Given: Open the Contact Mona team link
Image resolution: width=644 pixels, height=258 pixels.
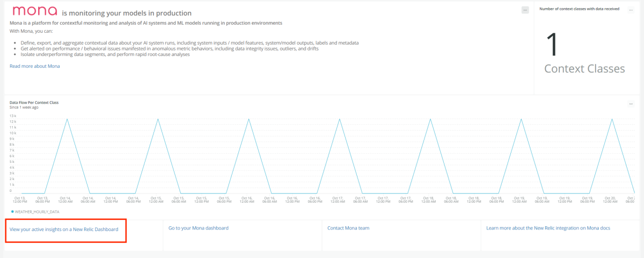Looking at the screenshot, I should [348, 228].
